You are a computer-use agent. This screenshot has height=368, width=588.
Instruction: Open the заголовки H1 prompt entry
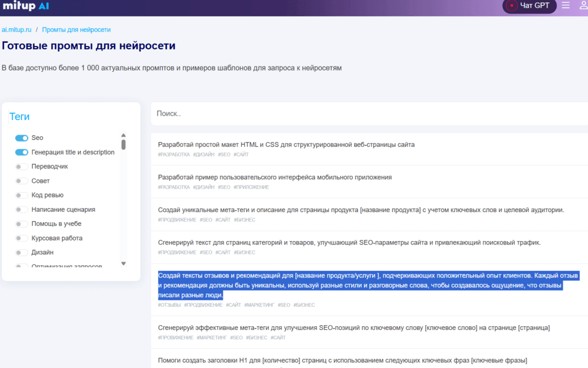pyautogui.click(x=342, y=360)
